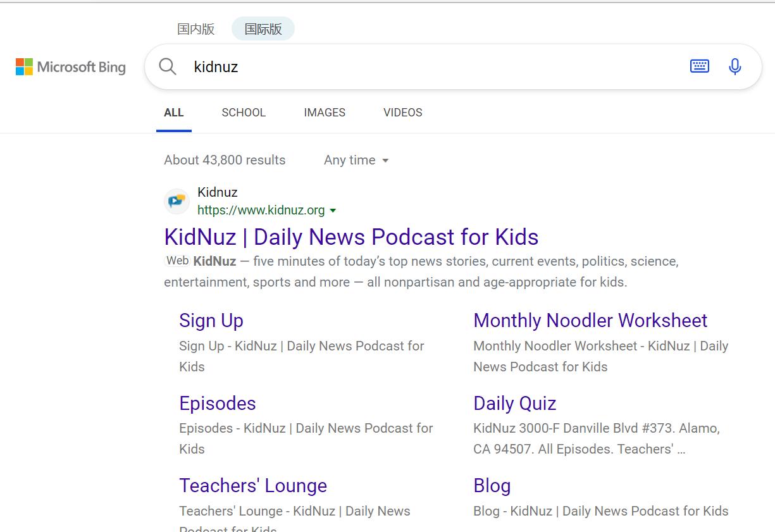Viewport: 775px width, 532px height.
Task: Open the on-screen keyboard icon
Action: (x=699, y=66)
